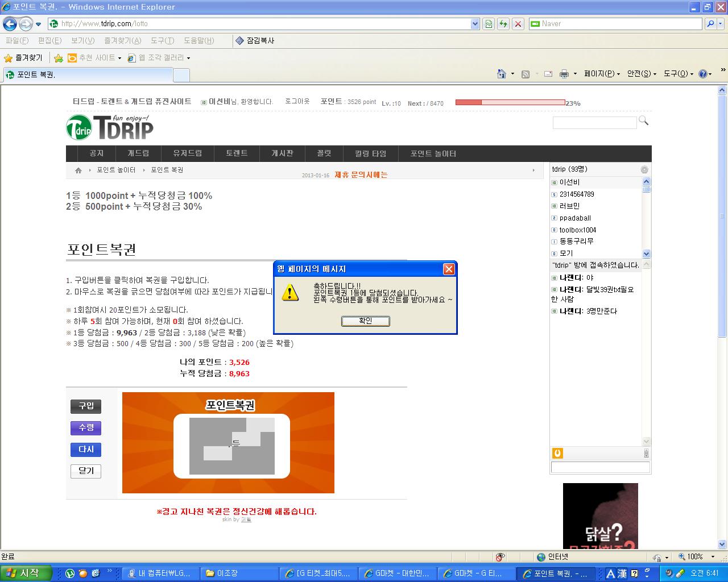Click the Print icon in command bar
Image resolution: width=728 pixels, height=582 pixels.
pos(564,74)
